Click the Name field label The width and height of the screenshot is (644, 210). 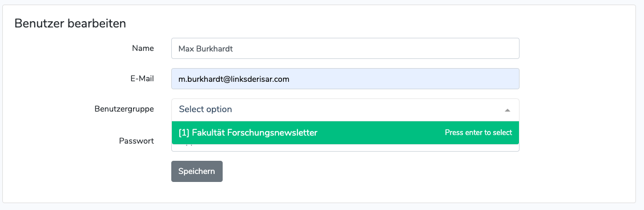point(143,48)
